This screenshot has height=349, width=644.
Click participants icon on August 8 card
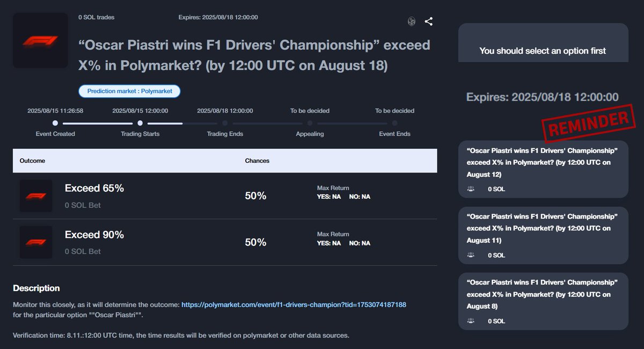[471, 321]
